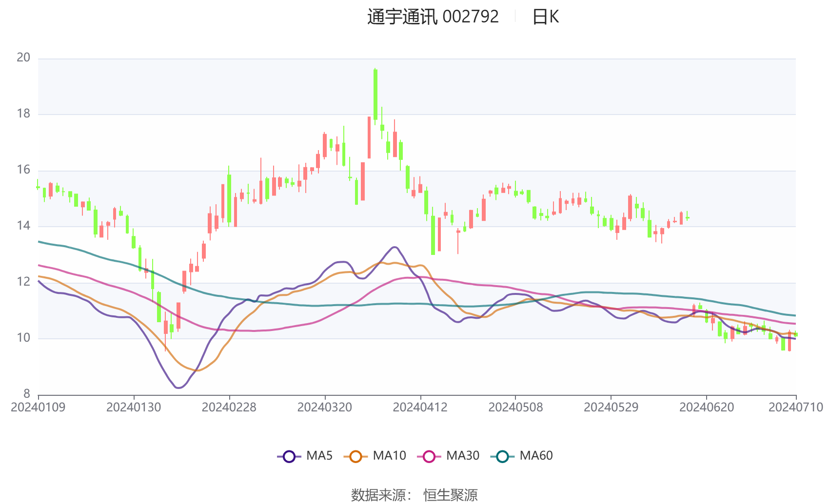
Task: Toggle the MA10 legend marker
Action: (355, 457)
